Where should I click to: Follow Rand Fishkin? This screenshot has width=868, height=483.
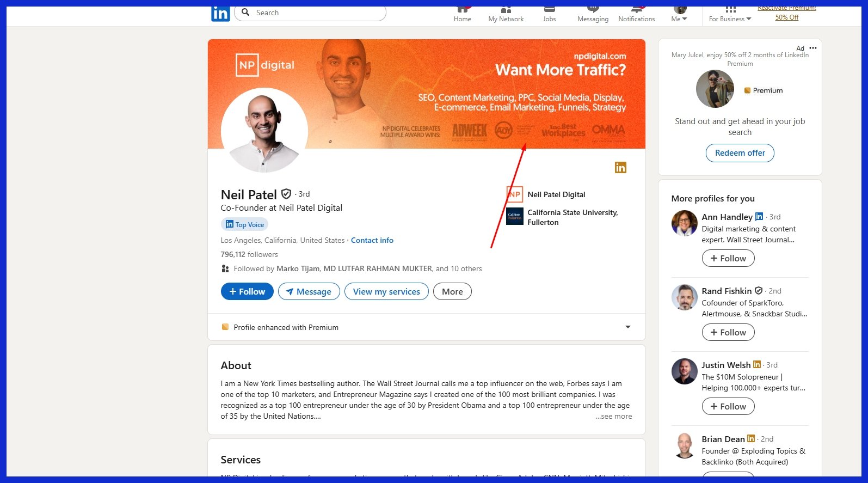tap(728, 332)
